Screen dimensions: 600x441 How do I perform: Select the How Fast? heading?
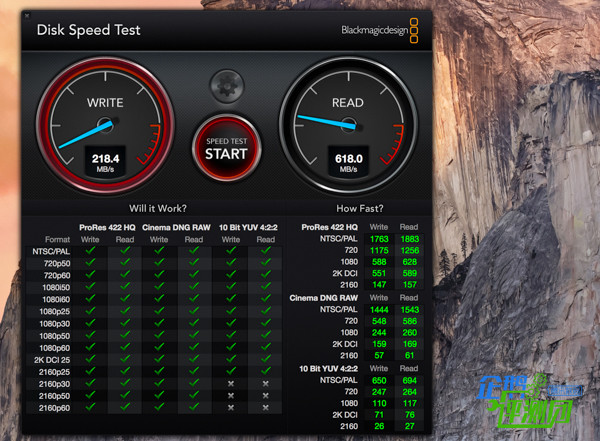pyautogui.click(x=360, y=208)
